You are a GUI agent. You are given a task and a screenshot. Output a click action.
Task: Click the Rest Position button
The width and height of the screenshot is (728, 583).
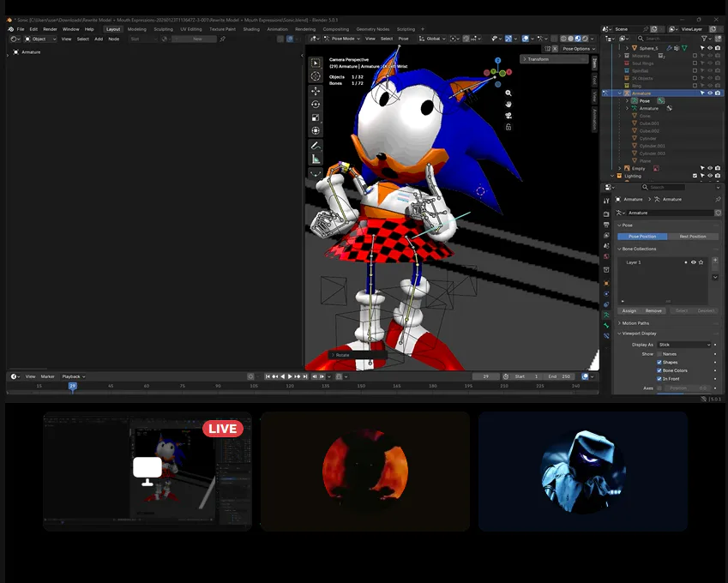(692, 237)
